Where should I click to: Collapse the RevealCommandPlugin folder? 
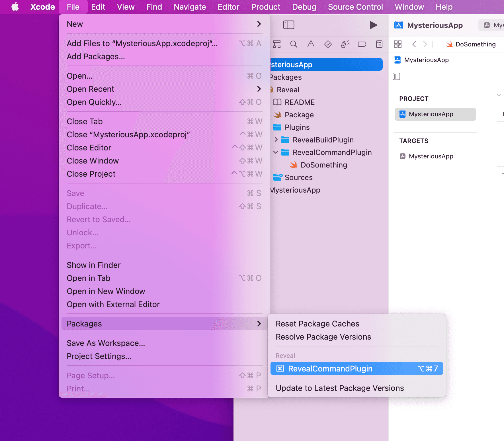tap(276, 152)
